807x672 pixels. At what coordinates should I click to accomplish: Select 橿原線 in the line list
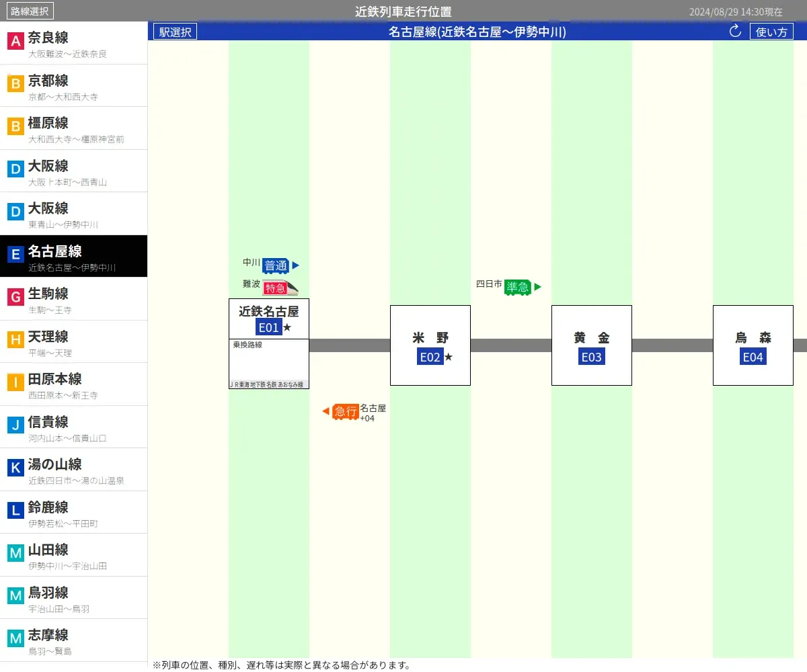pyautogui.click(x=73, y=128)
